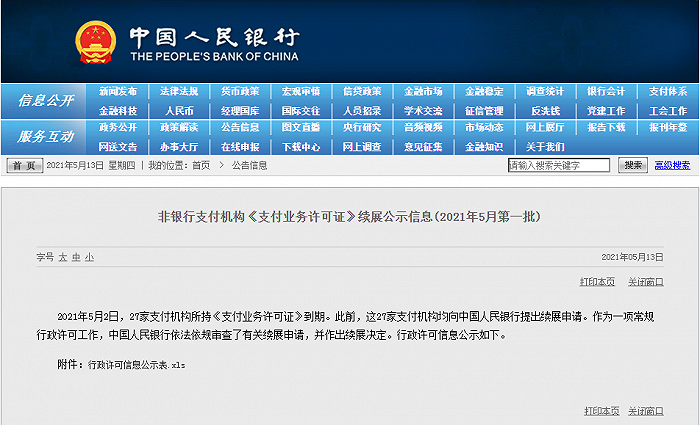Select 在线申报 menu item
The image size is (700, 425).
(x=240, y=147)
